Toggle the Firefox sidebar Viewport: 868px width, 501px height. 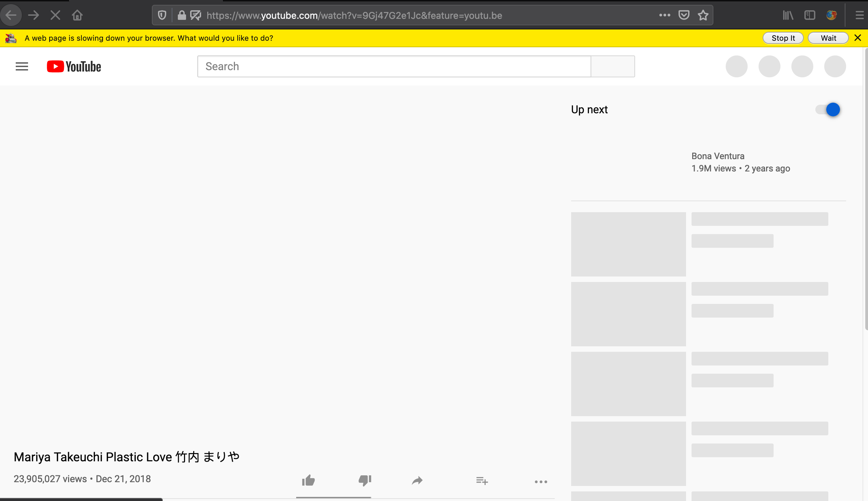point(810,15)
